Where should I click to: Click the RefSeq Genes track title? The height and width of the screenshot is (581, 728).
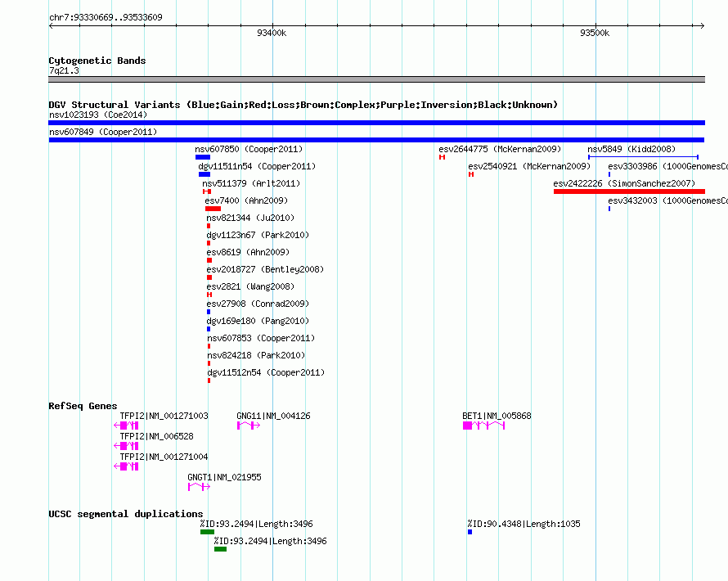pyautogui.click(x=83, y=407)
